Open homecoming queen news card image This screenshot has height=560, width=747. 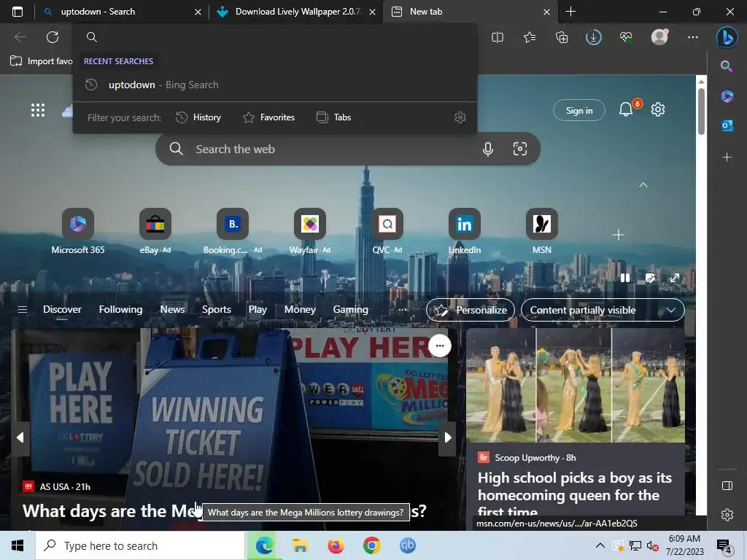[x=576, y=385]
